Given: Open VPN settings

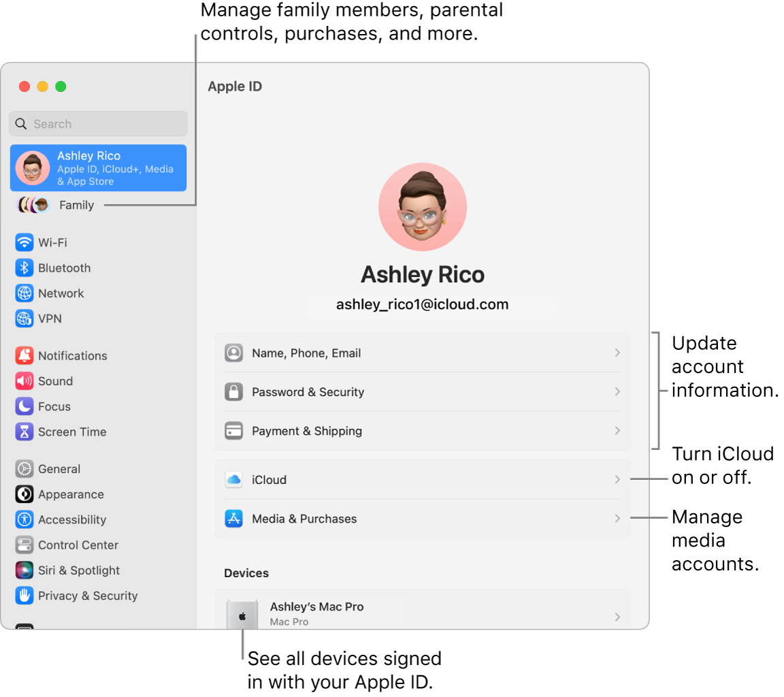Looking at the screenshot, I should coord(50,318).
